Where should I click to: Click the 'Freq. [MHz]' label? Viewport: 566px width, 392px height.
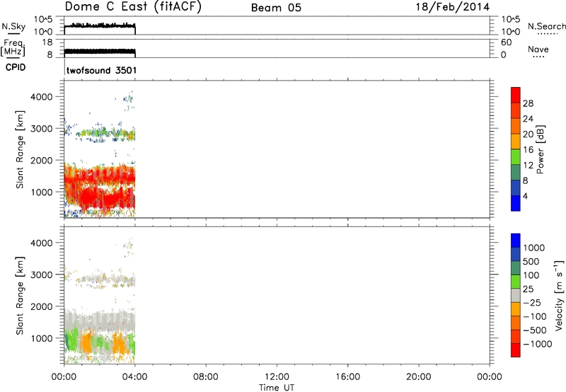pos(13,48)
